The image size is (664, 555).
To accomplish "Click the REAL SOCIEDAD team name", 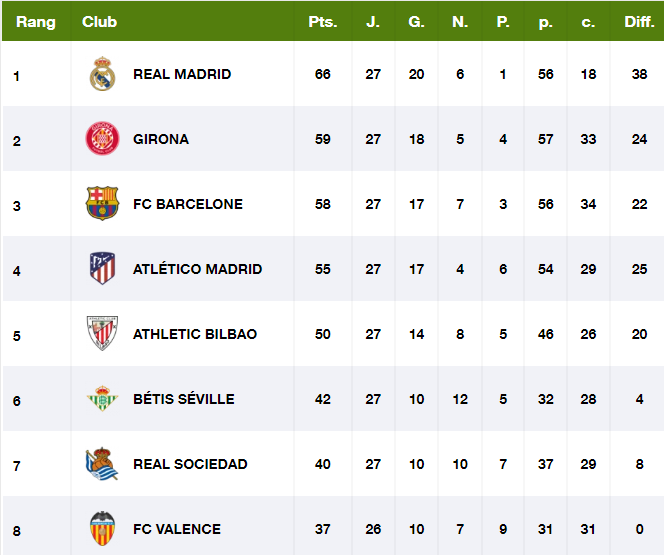I will [191, 464].
